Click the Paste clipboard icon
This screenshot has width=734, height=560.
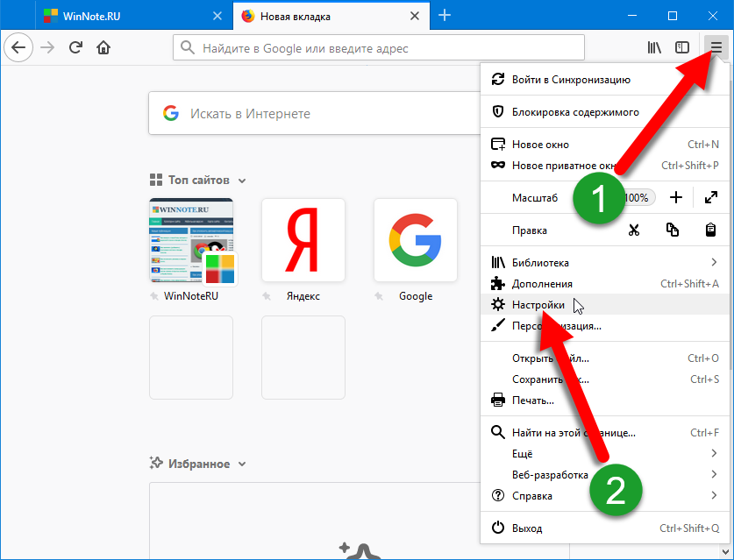(x=711, y=230)
